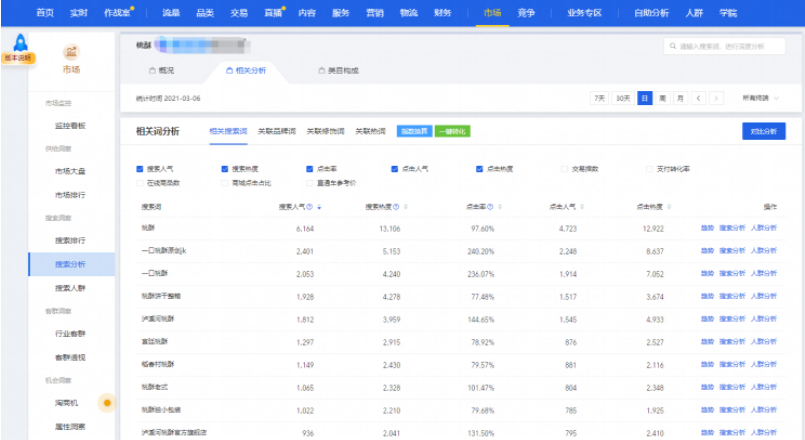This screenshot has height=440, width=805.
Task: Open 搜索人群 in the sidebar
Action: click(70, 288)
